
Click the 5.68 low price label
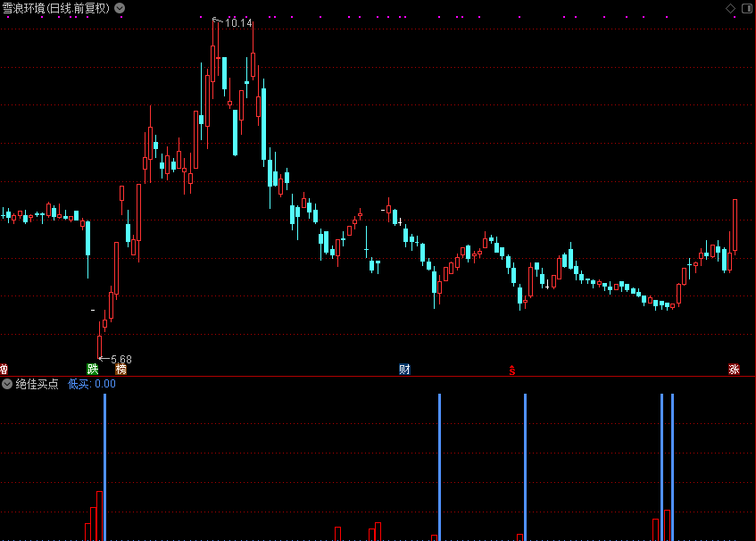tap(121, 359)
